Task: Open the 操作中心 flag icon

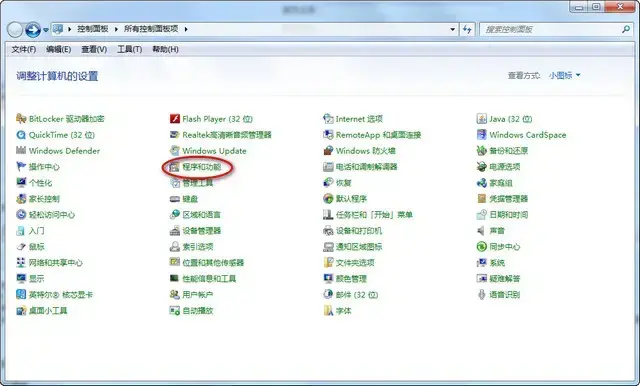Action: click(x=21, y=166)
